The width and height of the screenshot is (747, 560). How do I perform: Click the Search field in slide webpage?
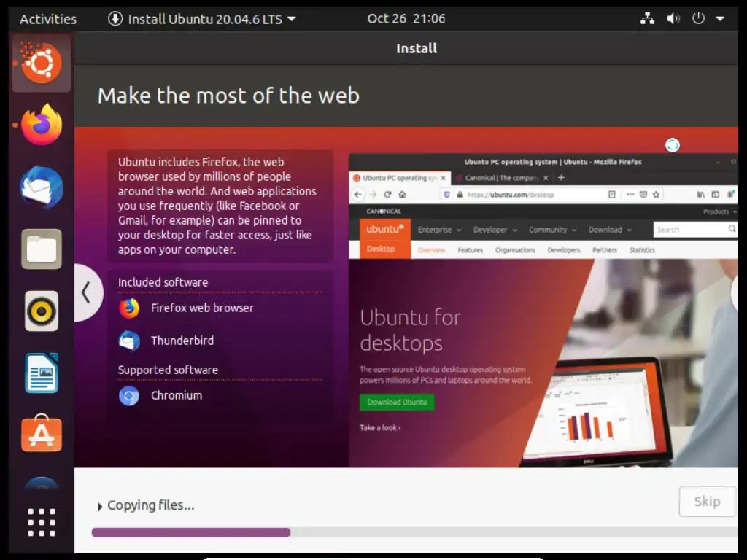tap(695, 230)
